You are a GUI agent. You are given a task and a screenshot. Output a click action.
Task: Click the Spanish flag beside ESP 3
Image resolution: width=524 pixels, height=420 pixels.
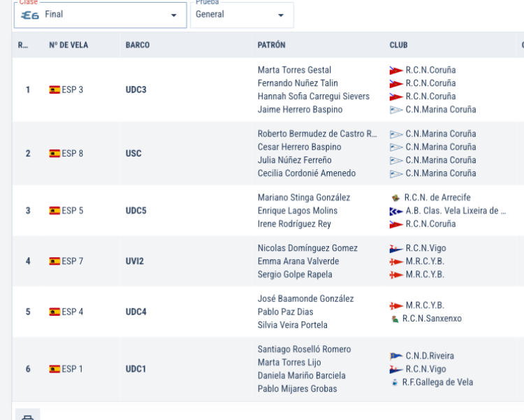pyautogui.click(x=54, y=89)
